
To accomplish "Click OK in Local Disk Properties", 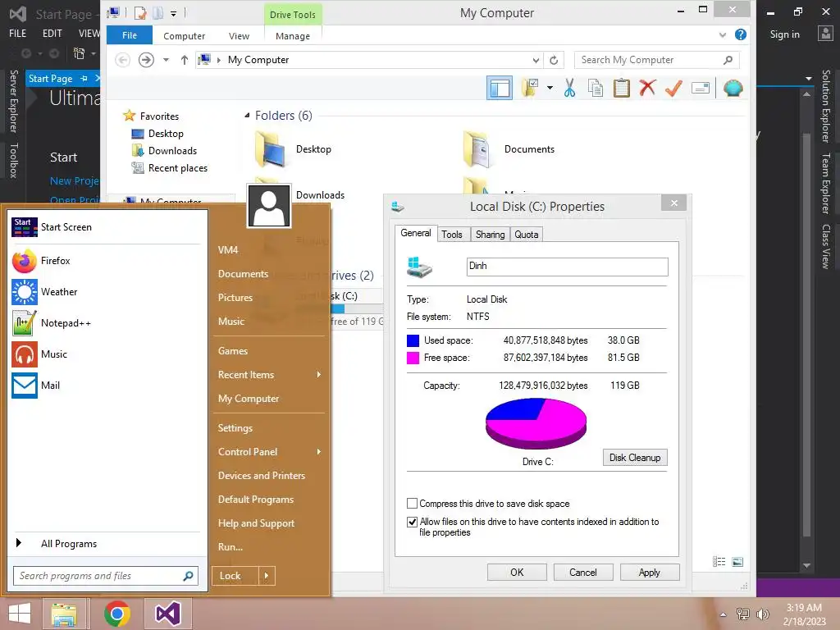I will pos(517,572).
